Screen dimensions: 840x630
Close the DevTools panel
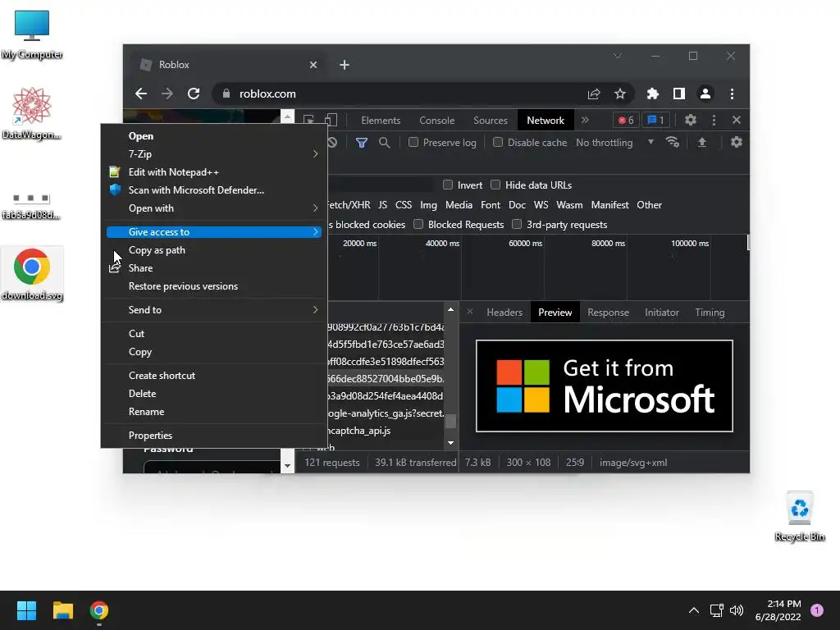[737, 120]
